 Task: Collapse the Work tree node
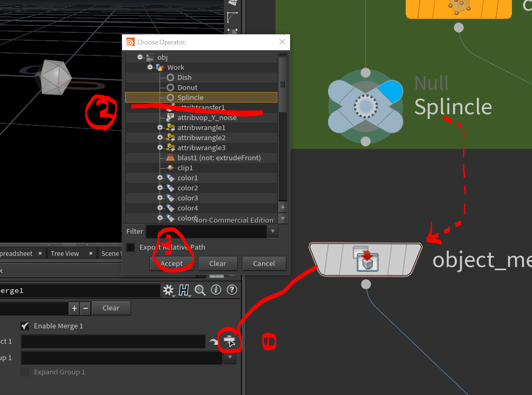coord(150,67)
